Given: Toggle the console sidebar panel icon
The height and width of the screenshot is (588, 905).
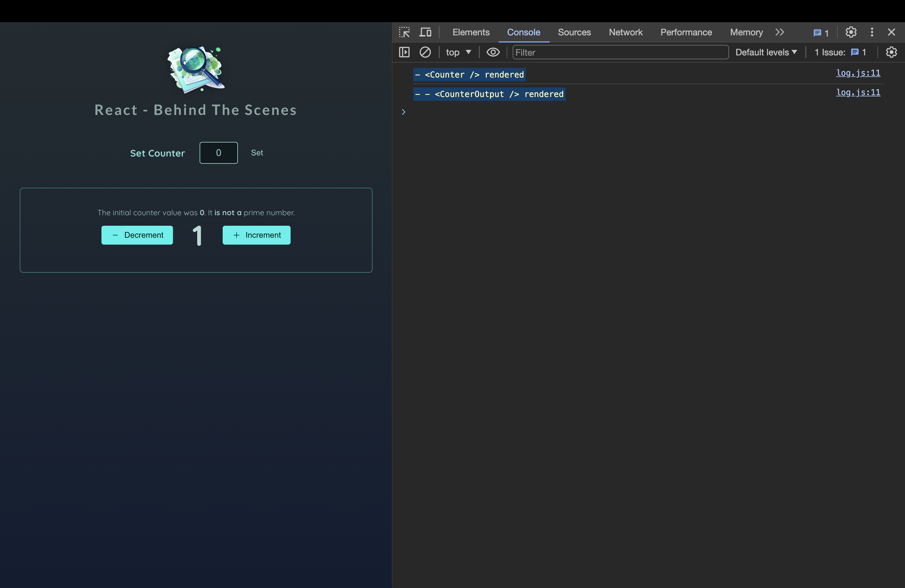Looking at the screenshot, I should click(404, 52).
